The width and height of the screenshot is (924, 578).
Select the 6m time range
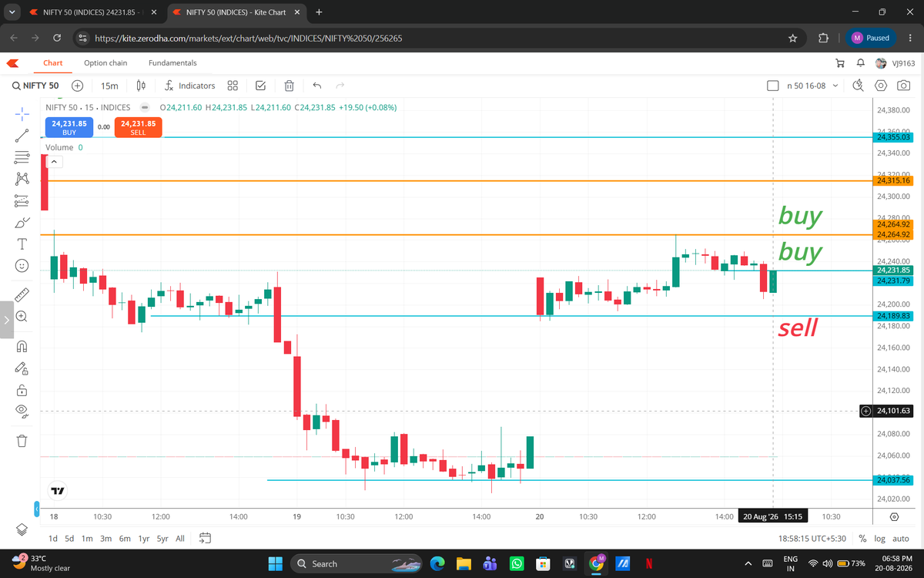click(x=125, y=538)
